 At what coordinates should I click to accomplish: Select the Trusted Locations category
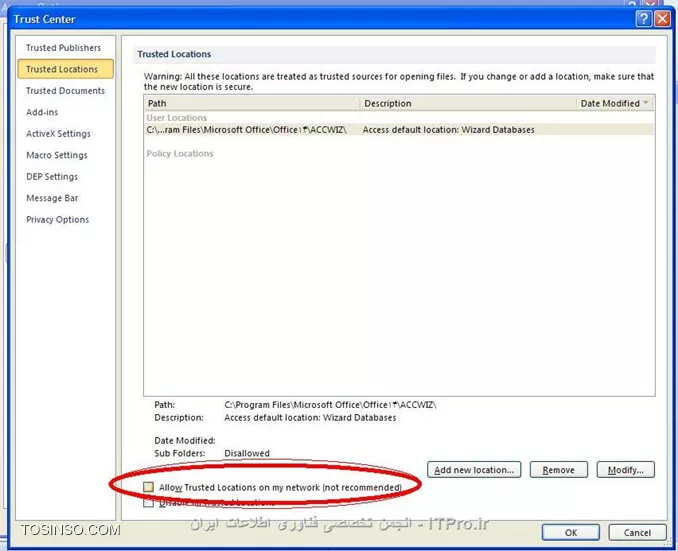[x=62, y=69]
